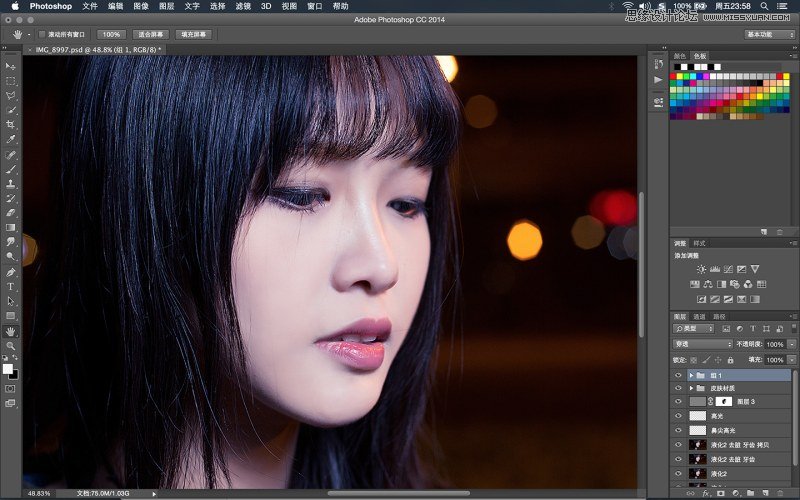The image size is (800, 500).
Task: Select the Path Selection tool
Action: (10, 302)
